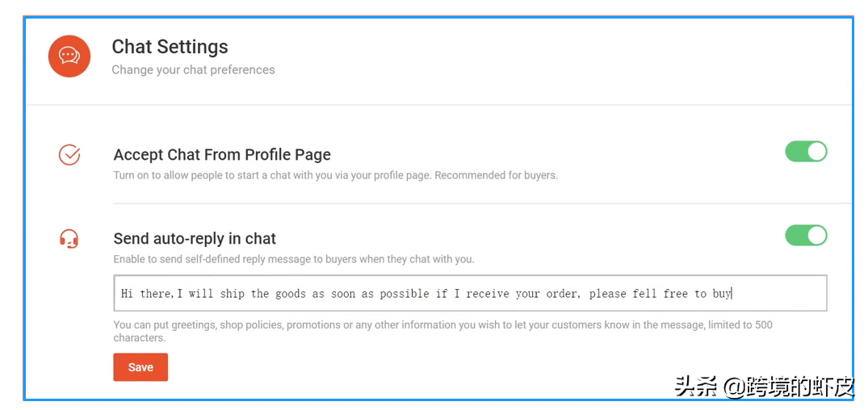The width and height of the screenshot is (868, 410).
Task: Turn off the Send auto-reply in chat switch
Action: pos(806,236)
